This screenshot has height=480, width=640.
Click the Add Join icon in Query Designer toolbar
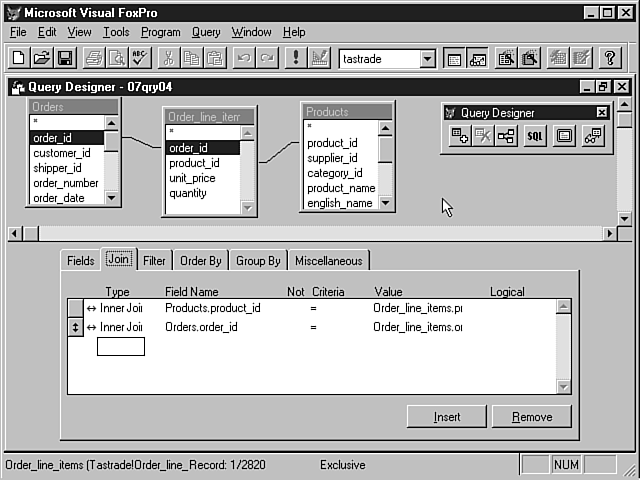[506, 136]
